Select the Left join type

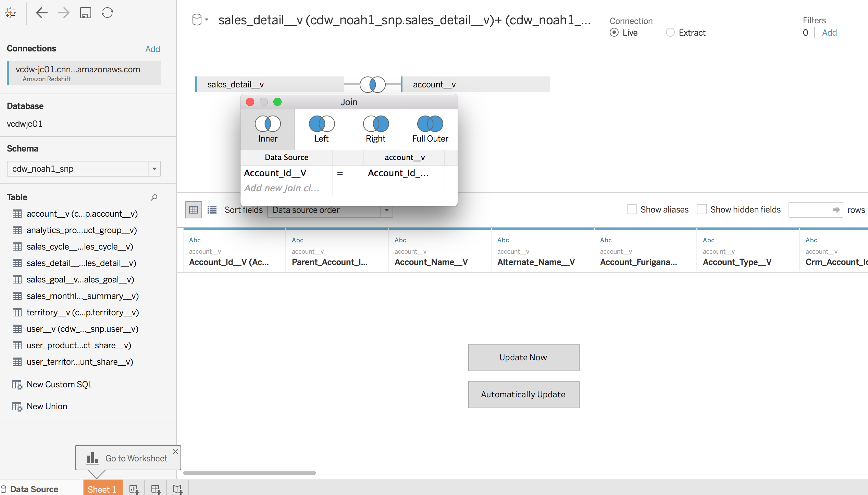[322, 130]
